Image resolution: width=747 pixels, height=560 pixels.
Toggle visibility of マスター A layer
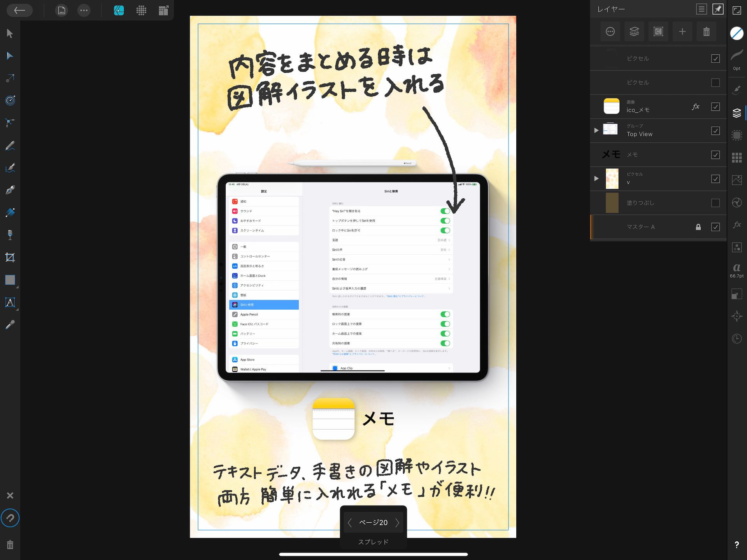pyautogui.click(x=715, y=227)
